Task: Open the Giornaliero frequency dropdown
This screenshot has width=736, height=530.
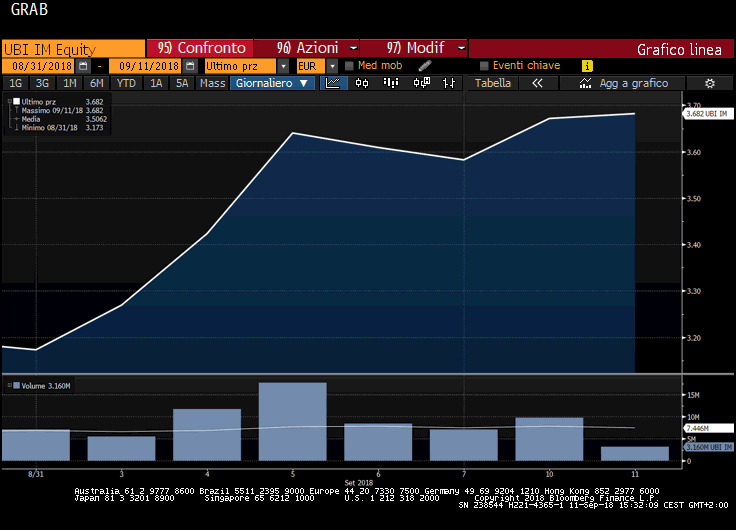Action: [x=272, y=83]
